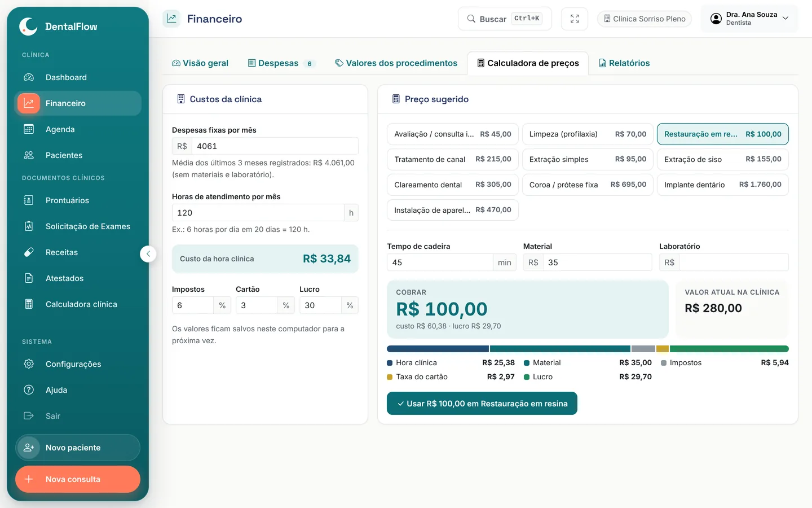Viewport: 812px width, 508px height.
Task: Click the Despesas fixas por mês field
Action: coord(275,146)
